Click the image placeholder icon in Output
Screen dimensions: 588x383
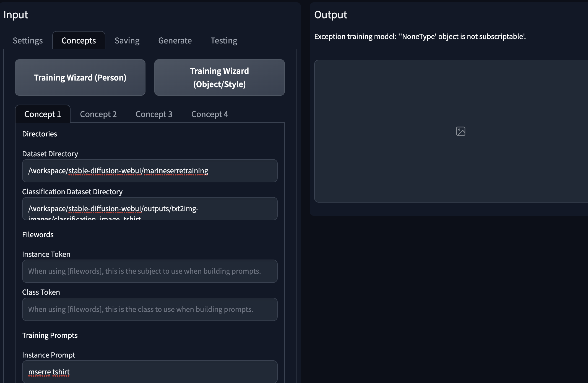click(x=460, y=131)
